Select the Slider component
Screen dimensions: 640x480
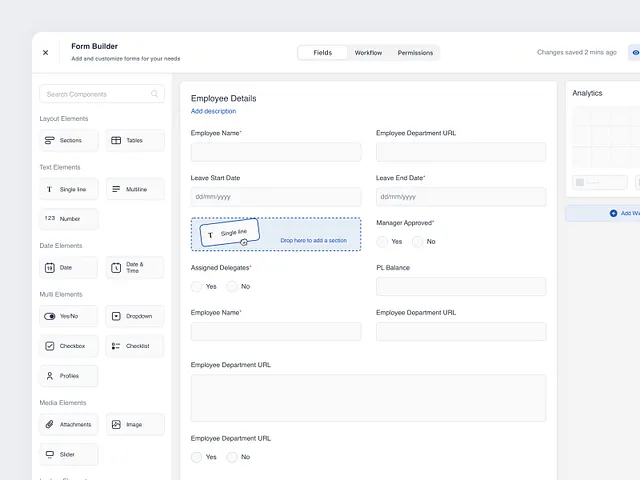click(69, 454)
